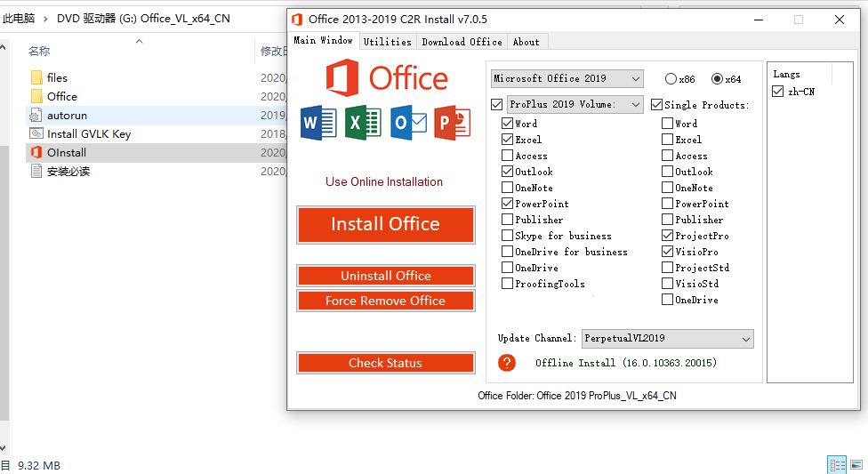This screenshot has height=474, width=868.
Task: Click the Word application icon
Action: (318, 123)
